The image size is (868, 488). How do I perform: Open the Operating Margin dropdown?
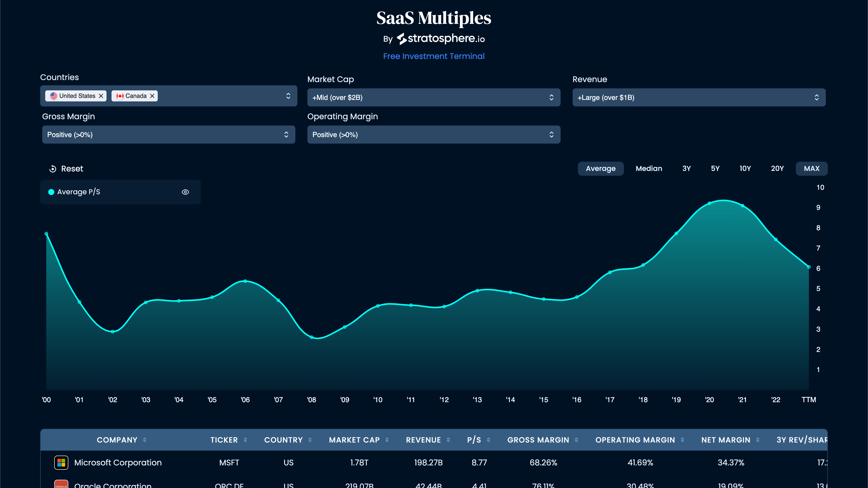pos(434,134)
